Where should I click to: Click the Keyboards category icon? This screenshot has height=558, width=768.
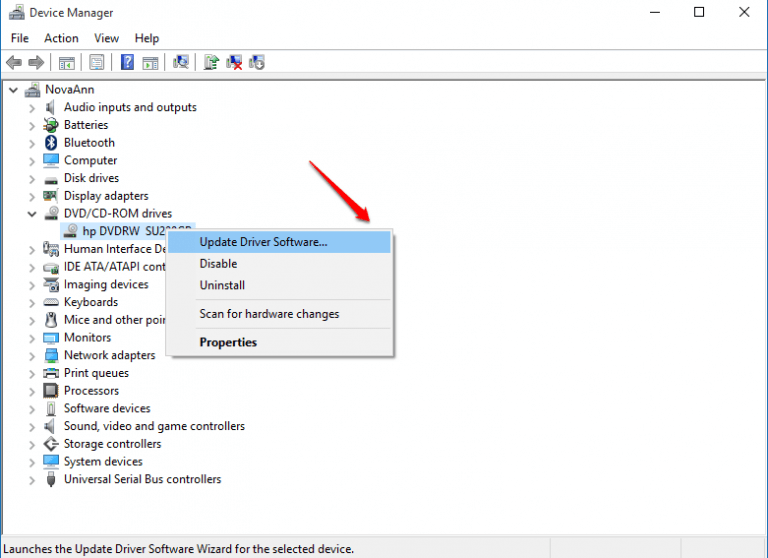point(50,302)
